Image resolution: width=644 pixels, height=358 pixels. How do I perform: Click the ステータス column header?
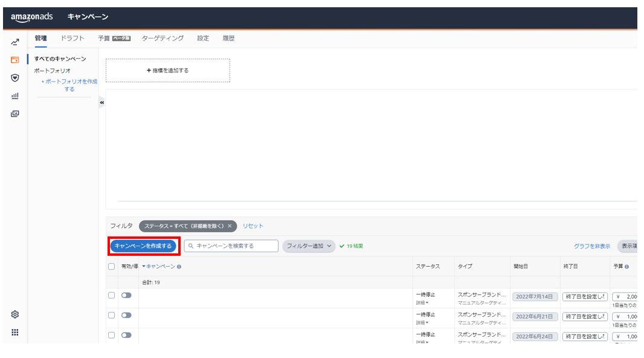[428, 266]
